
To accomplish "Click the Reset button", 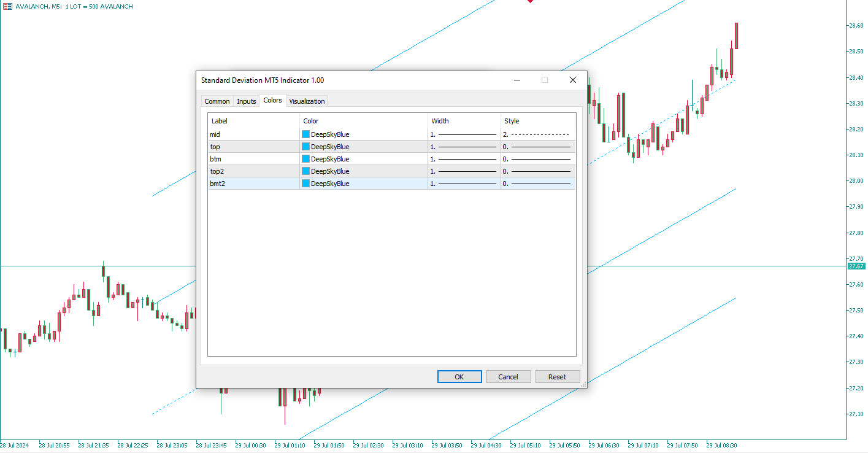I will pos(558,377).
